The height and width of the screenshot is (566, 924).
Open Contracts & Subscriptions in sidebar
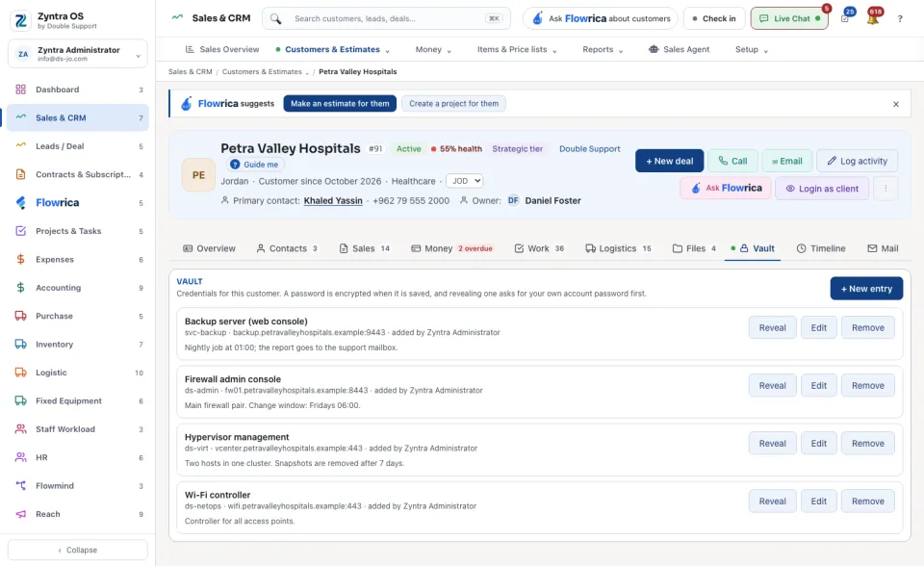pos(78,174)
